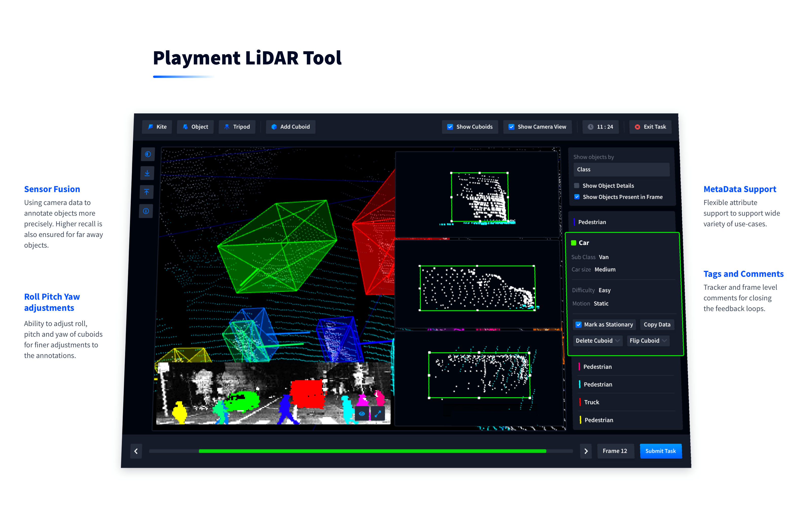The width and height of the screenshot is (812, 512).
Task: Uncheck the Show Cuboids checkbox
Action: pos(450,127)
